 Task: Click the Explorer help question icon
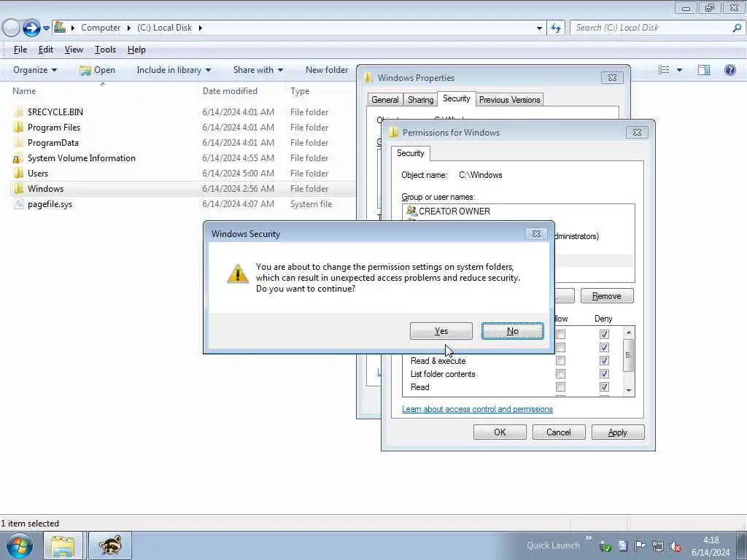tap(729, 70)
